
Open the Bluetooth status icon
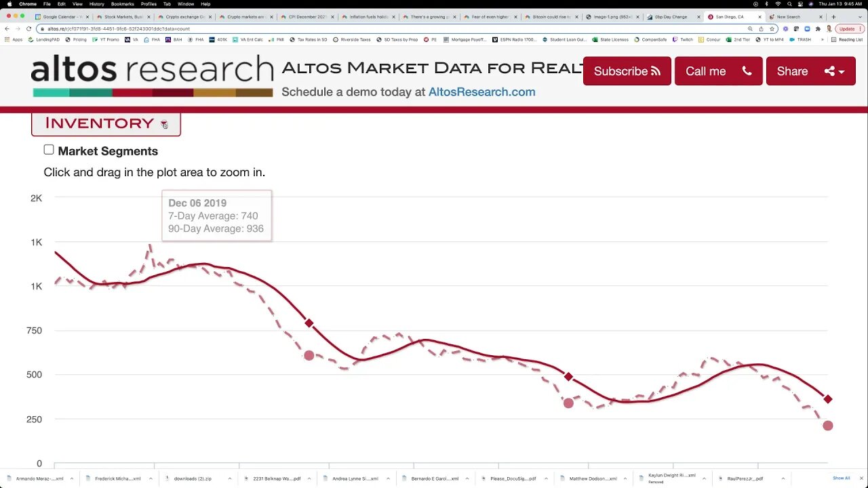click(766, 4)
